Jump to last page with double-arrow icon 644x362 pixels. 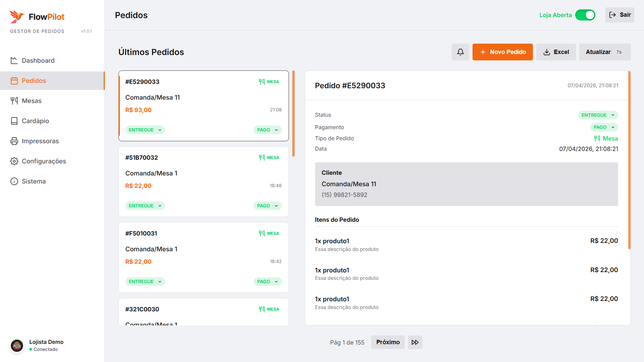pyautogui.click(x=415, y=342)
